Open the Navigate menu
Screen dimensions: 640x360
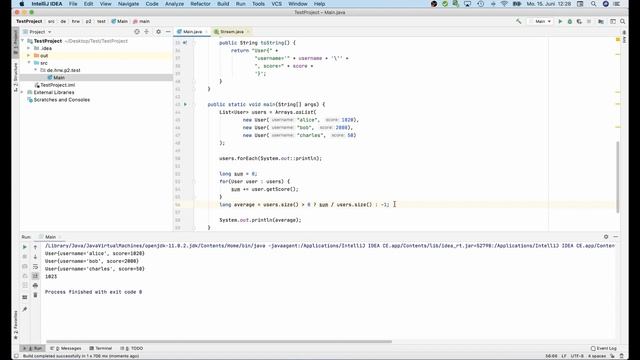[x=128, y=4]
